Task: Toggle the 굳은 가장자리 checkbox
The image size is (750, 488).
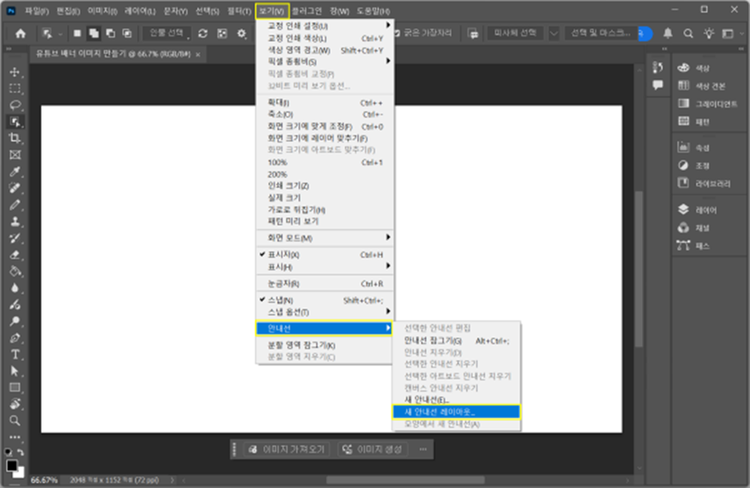Action: point(397,33)
